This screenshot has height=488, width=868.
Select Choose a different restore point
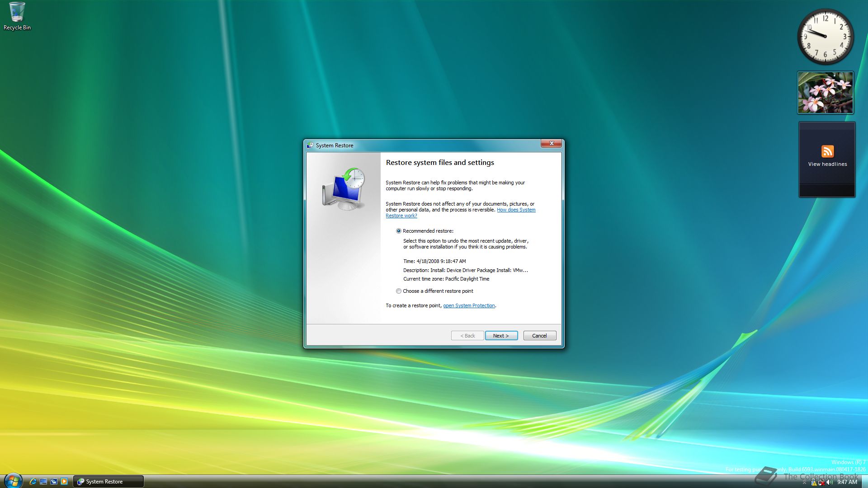point(399,291)
